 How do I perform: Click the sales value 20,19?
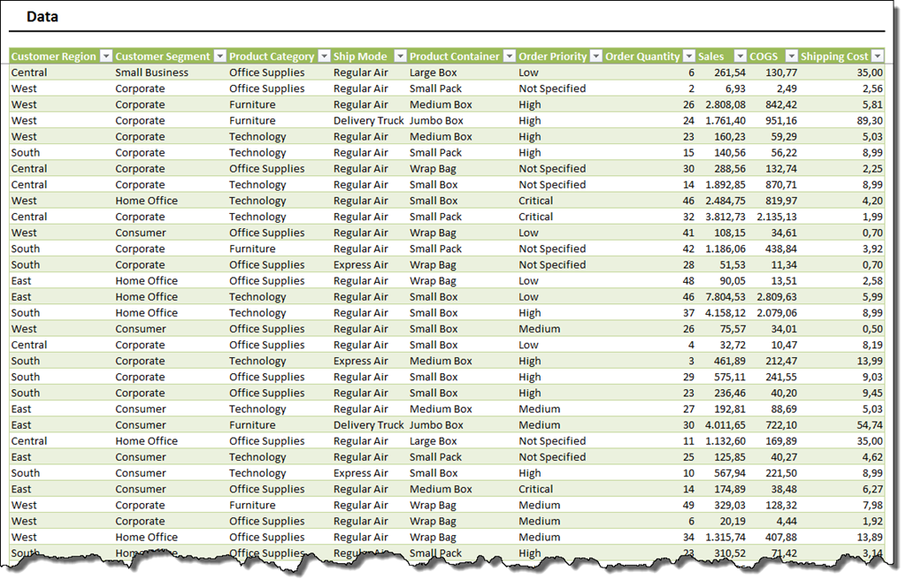(733, 522)
